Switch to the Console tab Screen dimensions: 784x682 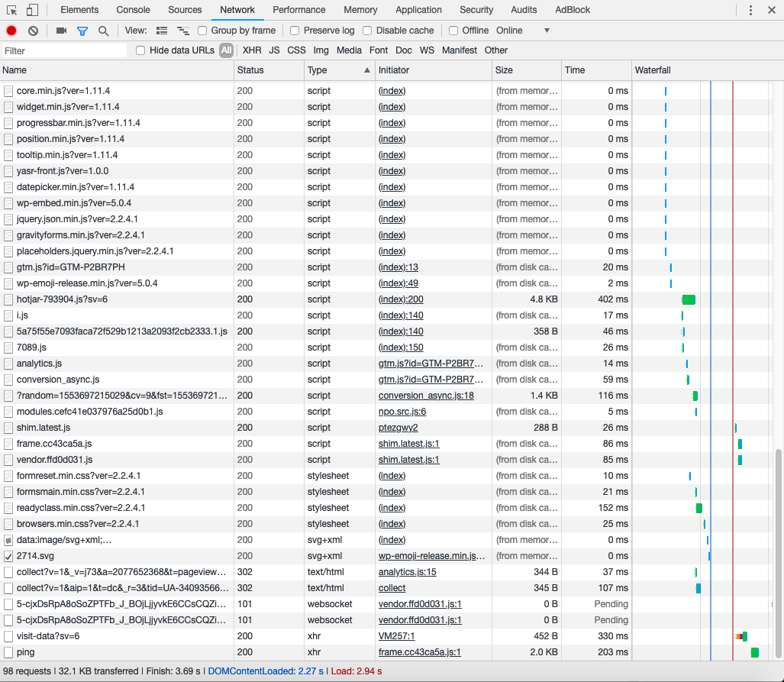click(133, 10)
